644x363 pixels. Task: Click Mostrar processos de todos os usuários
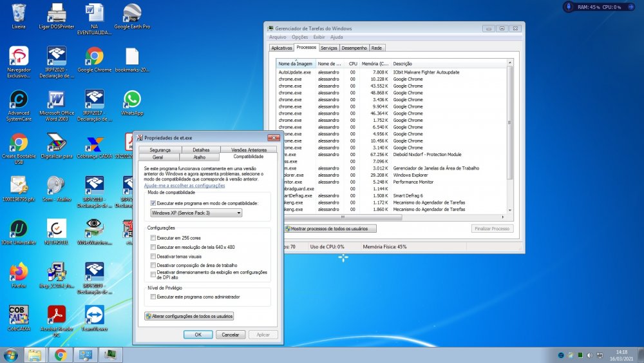click(x=330, y=229)
